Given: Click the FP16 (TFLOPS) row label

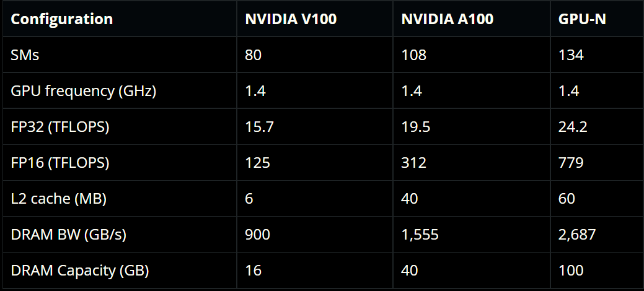Looking at the screenshot, I should (60, 163).
